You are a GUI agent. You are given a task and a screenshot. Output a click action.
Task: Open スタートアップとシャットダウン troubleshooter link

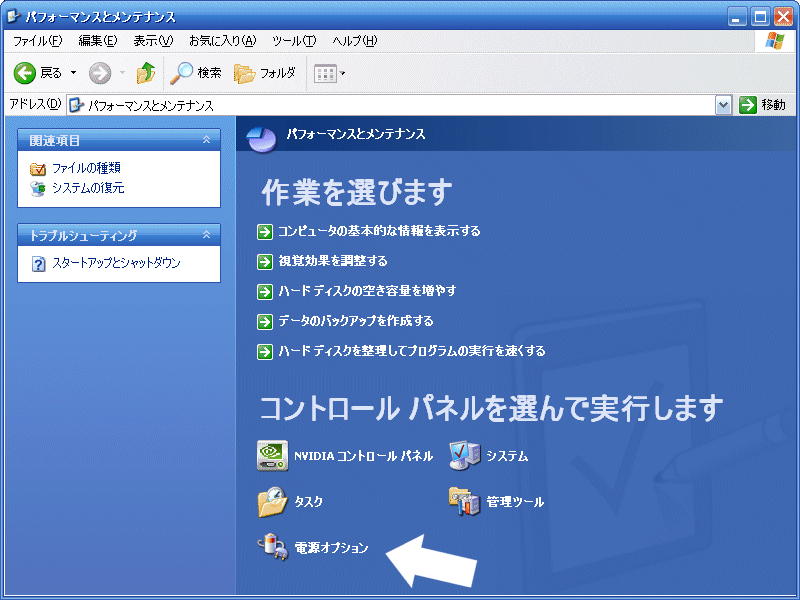click(116, 263)
